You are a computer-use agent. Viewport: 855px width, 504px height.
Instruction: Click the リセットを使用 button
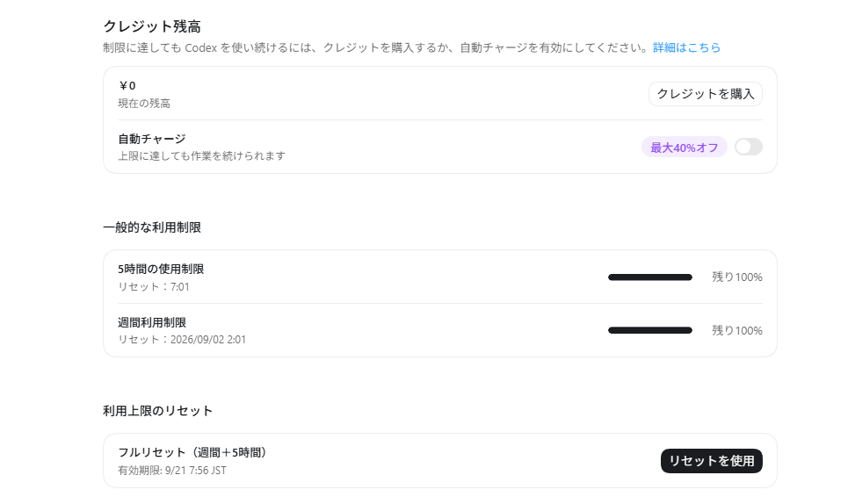[x=711, y=461]
